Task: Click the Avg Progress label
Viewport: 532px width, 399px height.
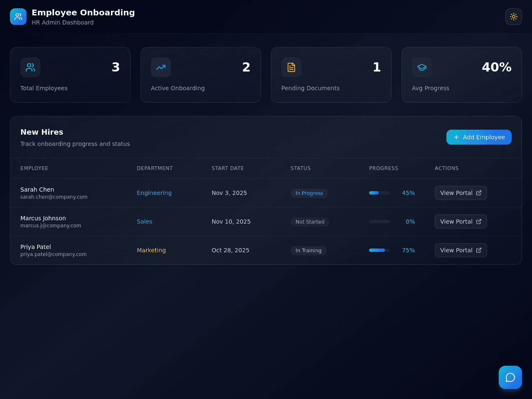Action: 431,88
